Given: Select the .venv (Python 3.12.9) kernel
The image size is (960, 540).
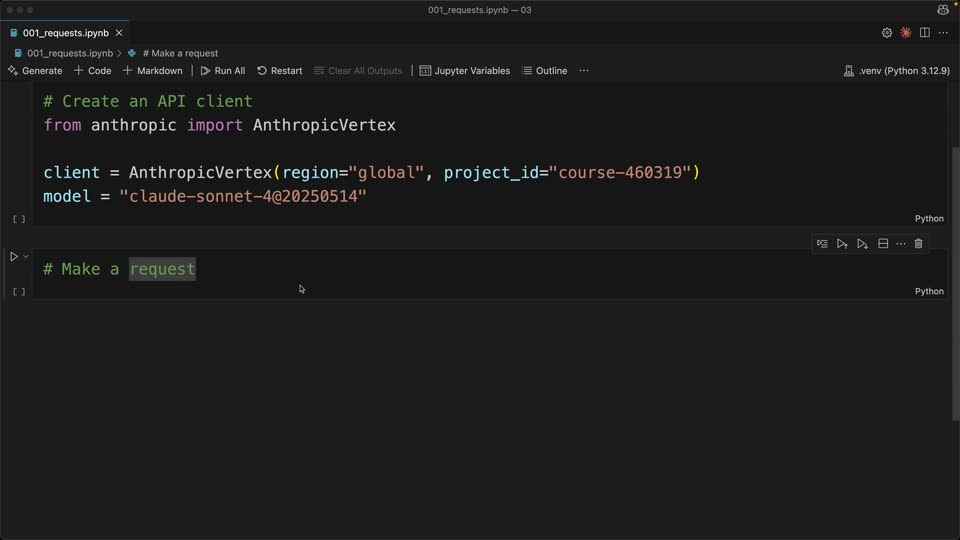Looking at the screenshot, I should coord(897,71).
